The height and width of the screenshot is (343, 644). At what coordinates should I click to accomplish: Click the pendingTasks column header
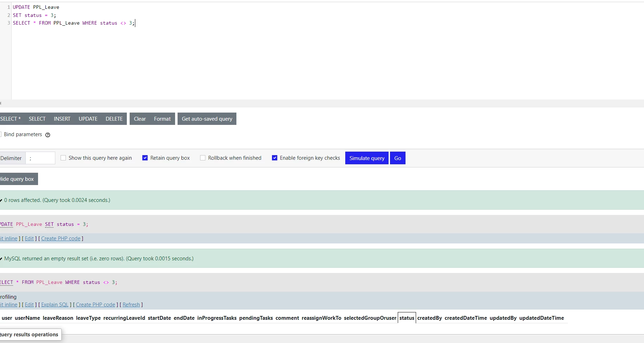coord(256,318)
